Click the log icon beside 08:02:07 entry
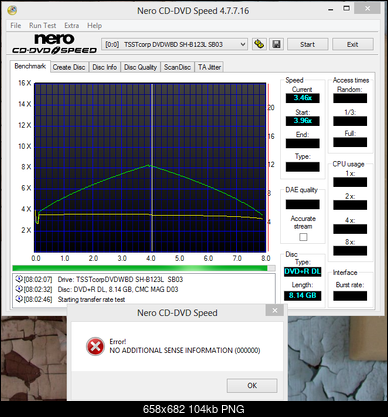Screen dimensions: 388x417 pos(19,279)
